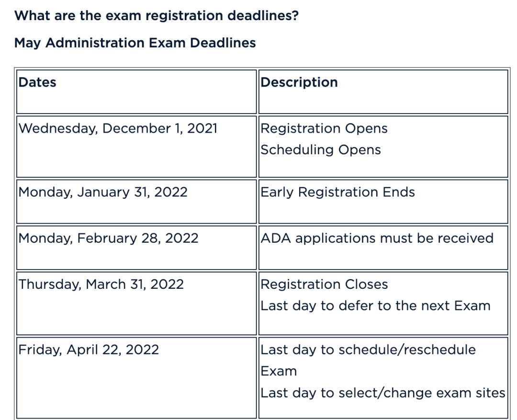Click Last day to schedule/reschedule line
The width and height of the screenshot is (517, 420).
pyautogui.click(x=368, y=350)
